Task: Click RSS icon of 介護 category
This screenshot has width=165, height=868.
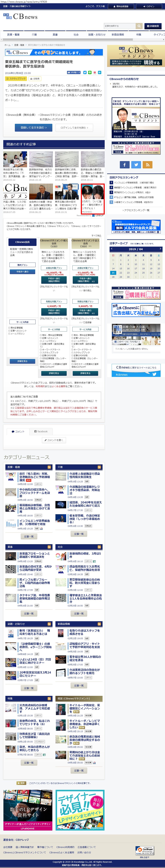Action: coord(99,467)
